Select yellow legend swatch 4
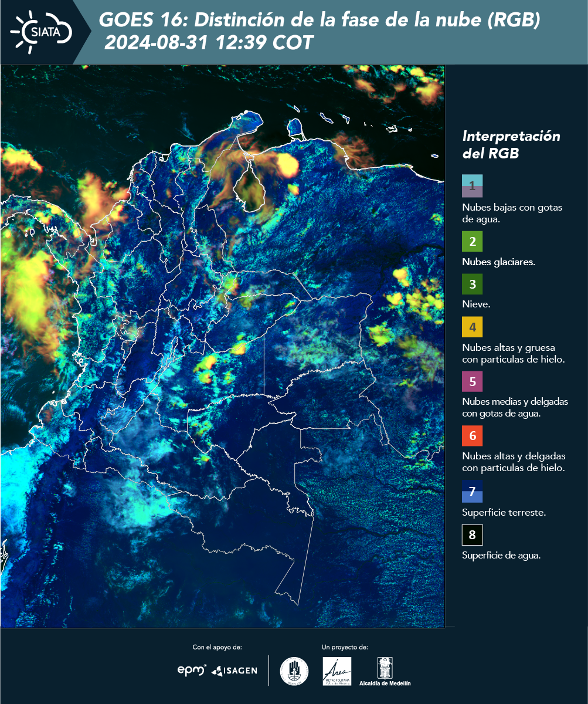The height and width of the screenshot is (704, 588). coord(472,327)
